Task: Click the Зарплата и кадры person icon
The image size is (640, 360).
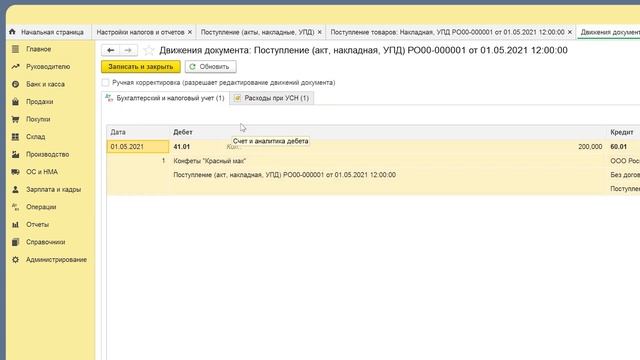Action: click(16, 189)
